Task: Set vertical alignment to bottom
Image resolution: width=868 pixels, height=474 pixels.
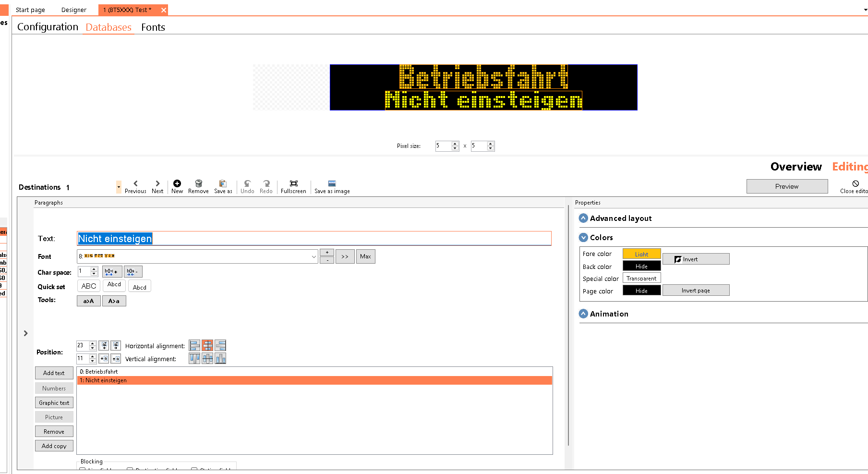Action: (220, 358)
